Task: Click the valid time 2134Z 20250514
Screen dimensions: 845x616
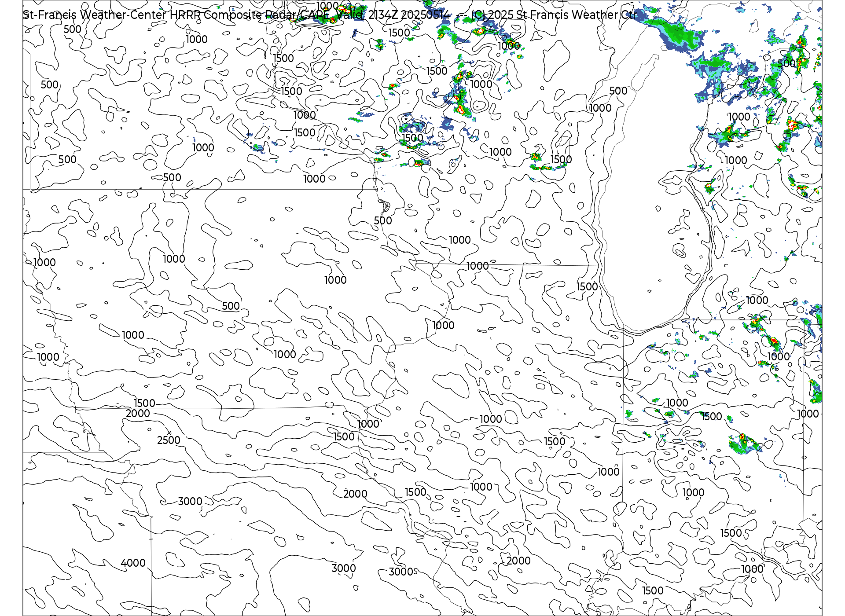Action: [409, 15]
